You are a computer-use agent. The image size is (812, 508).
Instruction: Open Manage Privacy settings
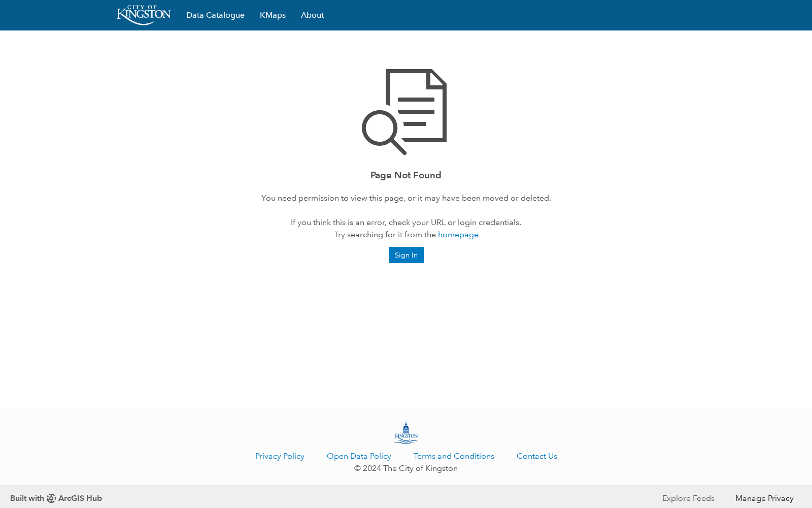pyautogui.click(x=764, y=498)
